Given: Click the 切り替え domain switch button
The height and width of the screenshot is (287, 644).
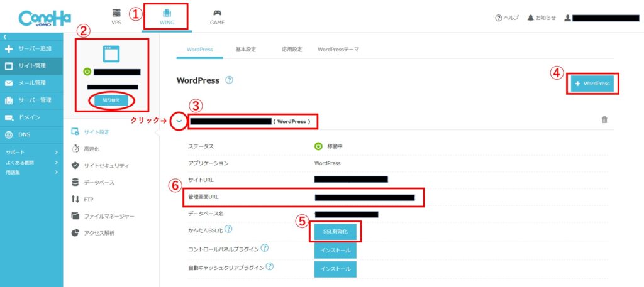Looking at the screenshot, I should point(112,100).
